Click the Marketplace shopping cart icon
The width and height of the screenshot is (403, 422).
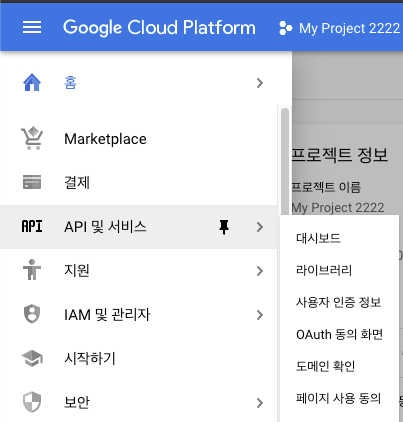pyautogui.click(x=32, y=138)
